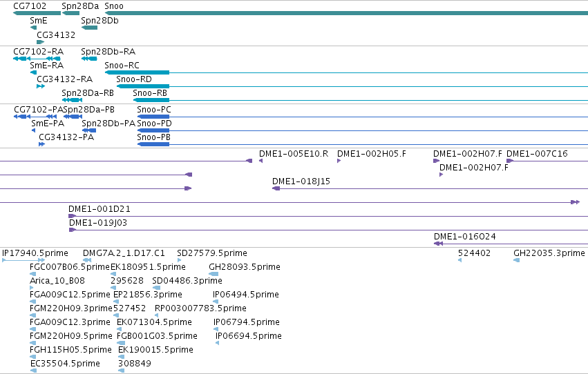The height and width of the screenshot is (374, 588).
Task: Select EST EK180951.5prime
Action: [113, 274]
